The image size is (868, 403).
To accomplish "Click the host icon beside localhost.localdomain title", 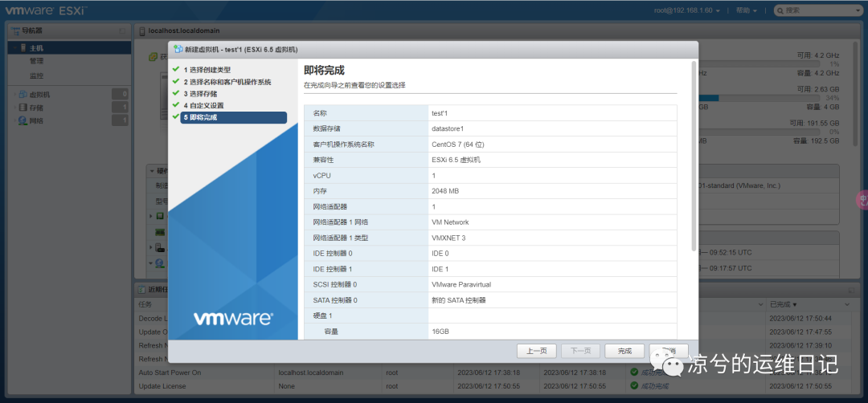I will [x=142, y=31].
